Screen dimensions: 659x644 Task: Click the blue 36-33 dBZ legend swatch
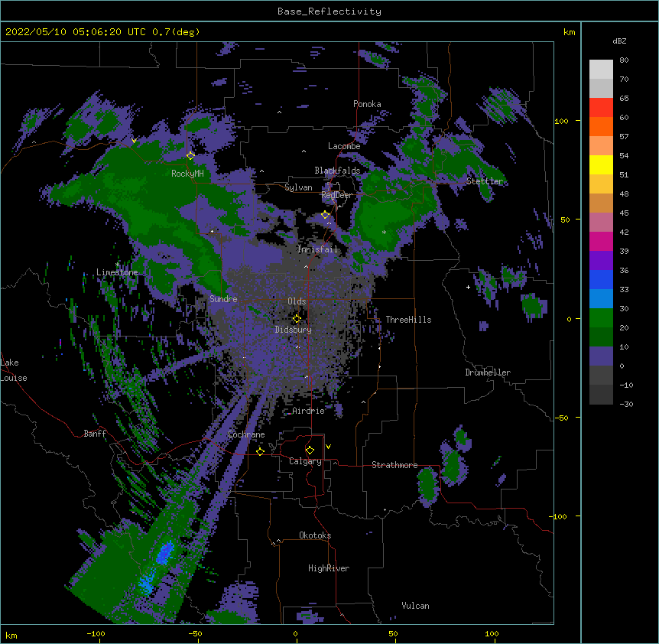[x=601, y=279]
